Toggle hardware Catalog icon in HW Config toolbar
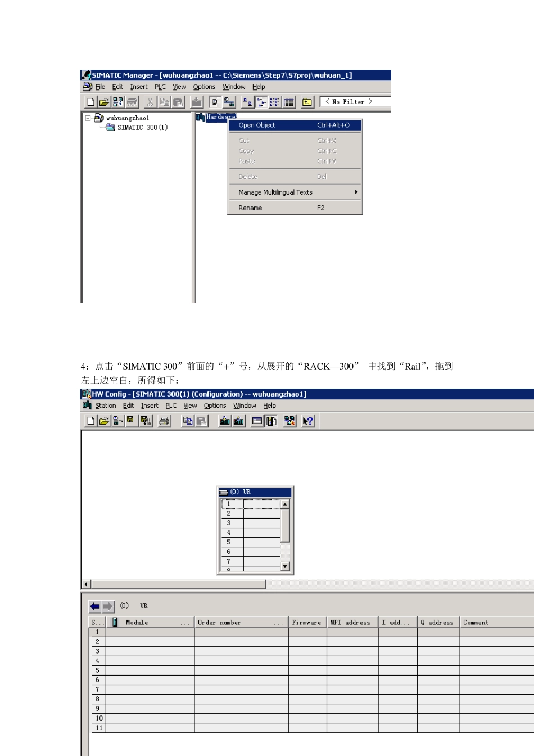Image resolution: width=534 pixels, height=756 pixels. tap(271, 421)
